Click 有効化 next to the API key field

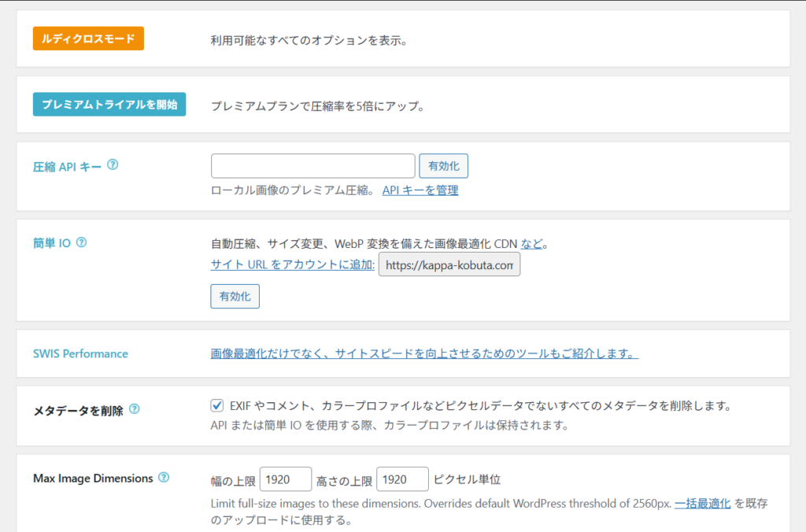(443, 165)
